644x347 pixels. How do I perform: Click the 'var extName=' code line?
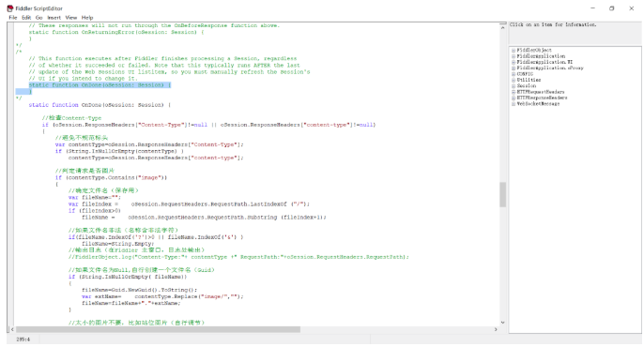[162, 296]
